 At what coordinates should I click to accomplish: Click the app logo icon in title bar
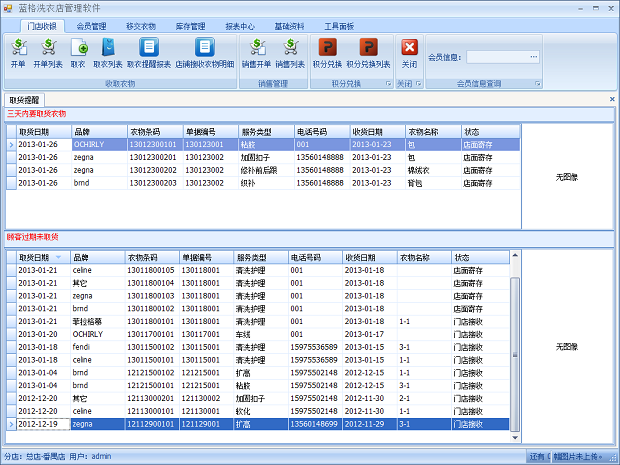[x=8, y=8]
